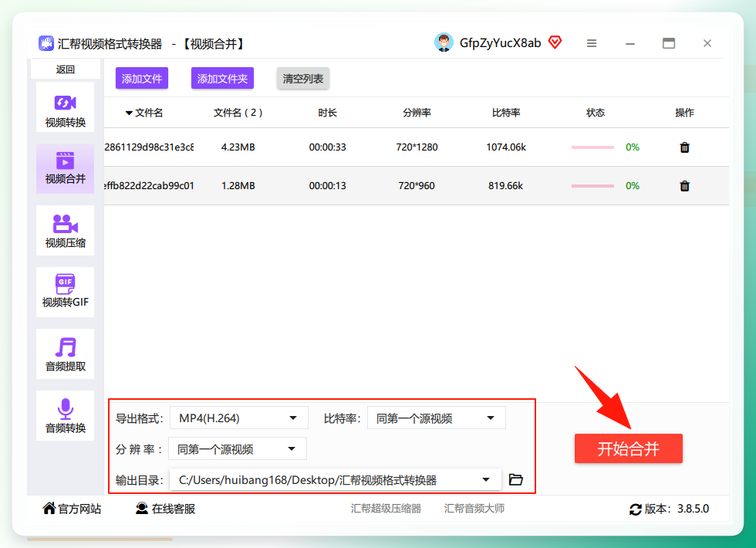Viewport: 756px width, 548px height.
Task: Open 汇帮超级压缩器 link
Action: point(386,509)
